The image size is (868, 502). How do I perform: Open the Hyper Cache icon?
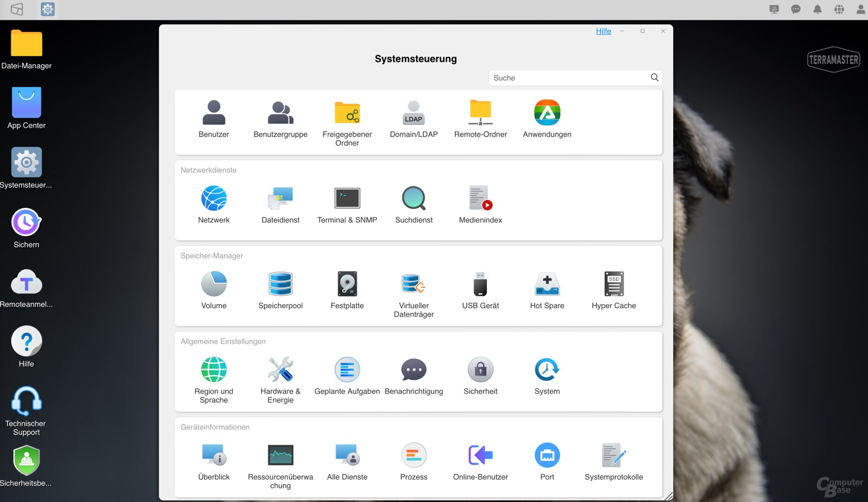coord(614,284)
